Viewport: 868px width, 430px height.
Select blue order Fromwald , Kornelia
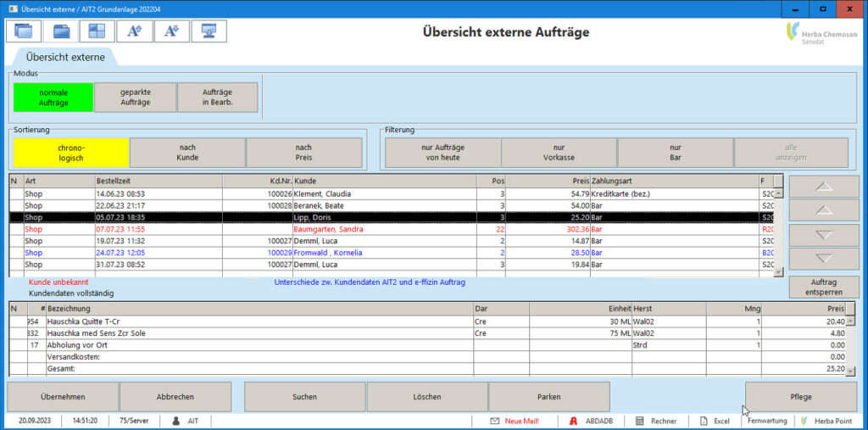tap(392, 253)
